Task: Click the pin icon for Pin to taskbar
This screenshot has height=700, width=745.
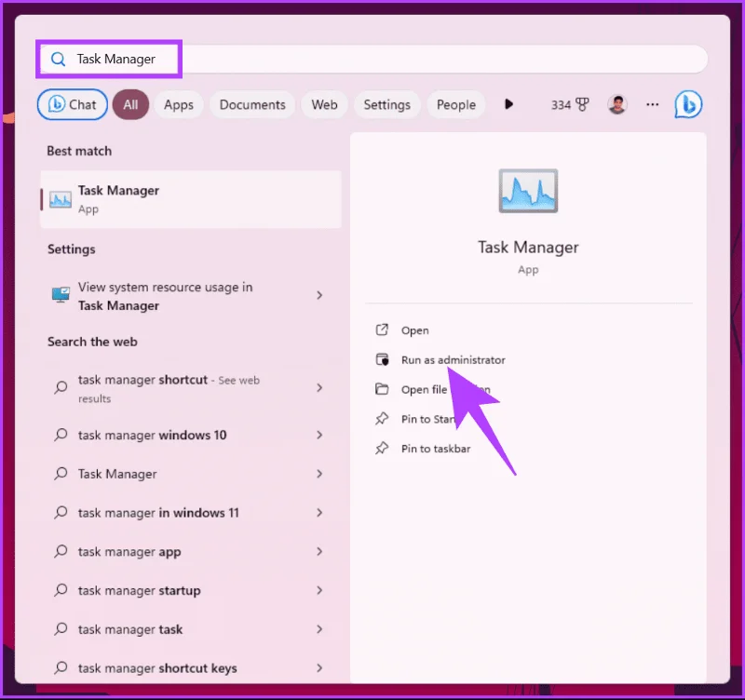Action: [x=382, y=449]
